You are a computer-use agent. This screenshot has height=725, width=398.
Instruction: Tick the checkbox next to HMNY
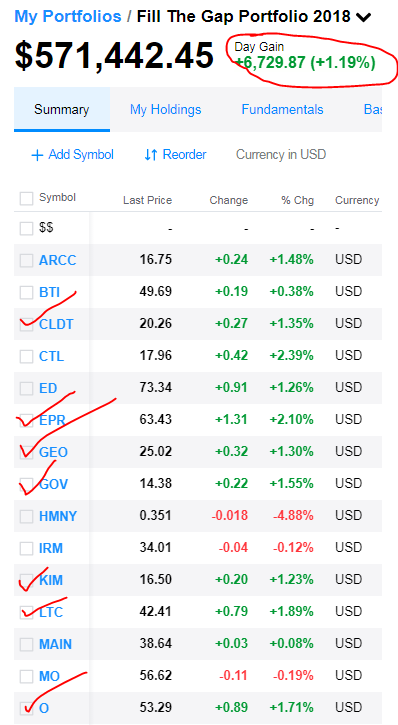pyautogui.click(x=26, y=516)
